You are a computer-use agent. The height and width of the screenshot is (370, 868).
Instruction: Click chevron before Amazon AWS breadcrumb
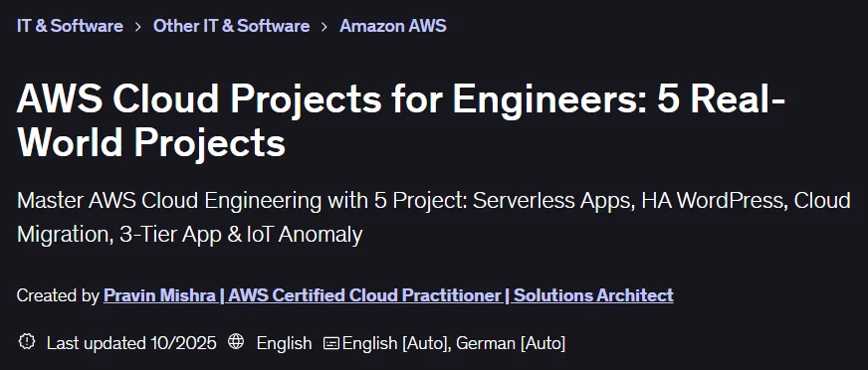[x=325, y=27]
